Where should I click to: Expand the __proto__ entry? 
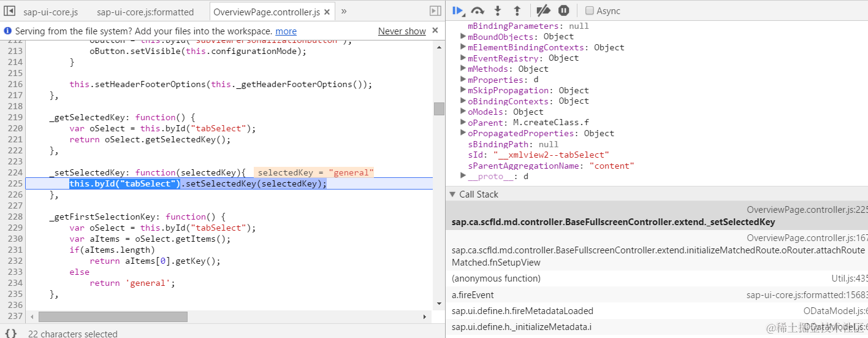click(463, 176)
